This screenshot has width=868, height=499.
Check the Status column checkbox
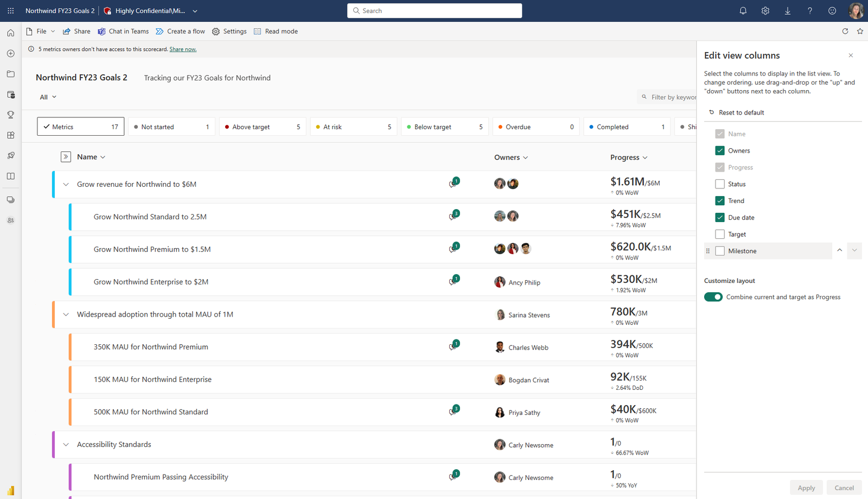point(720,184)
